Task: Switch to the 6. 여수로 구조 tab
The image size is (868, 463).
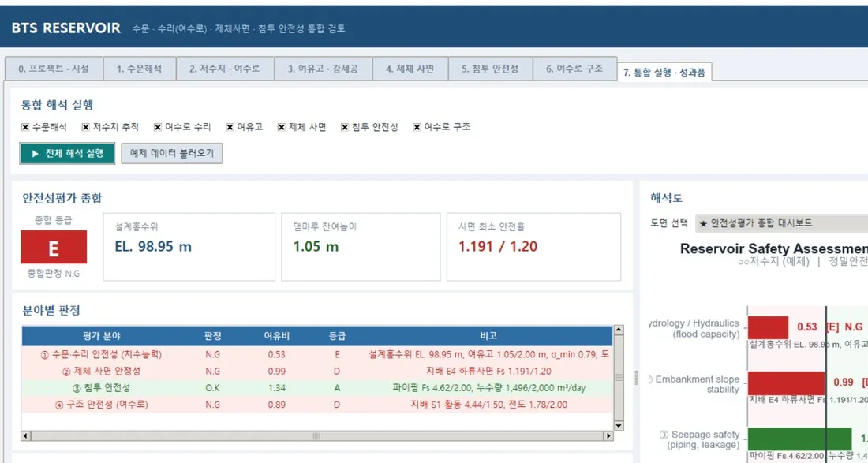Action: coord(574,69)
